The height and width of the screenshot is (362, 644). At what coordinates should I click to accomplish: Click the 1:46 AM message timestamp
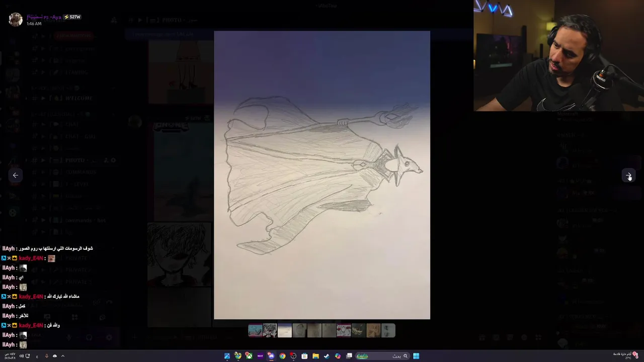pos(34,24)
